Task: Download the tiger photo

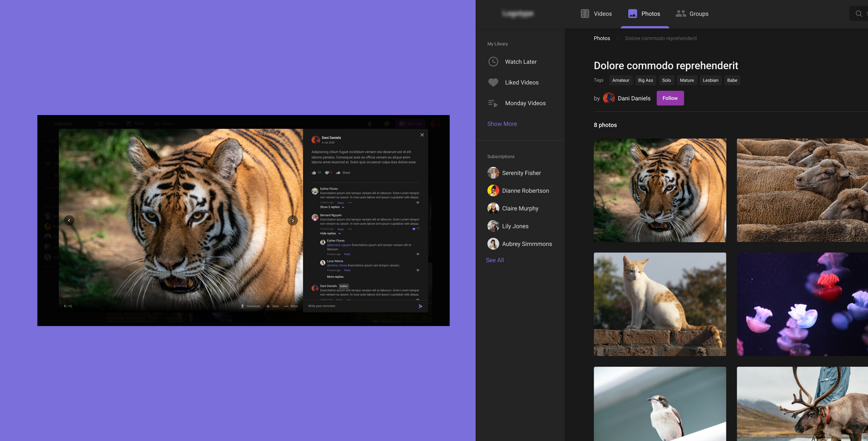Action: 250,306
